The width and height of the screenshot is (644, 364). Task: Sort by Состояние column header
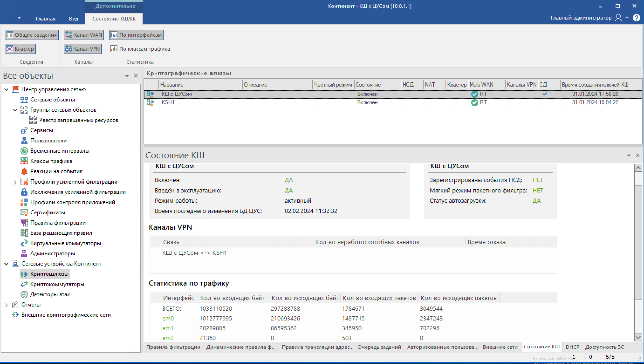[x=368, y=84]
